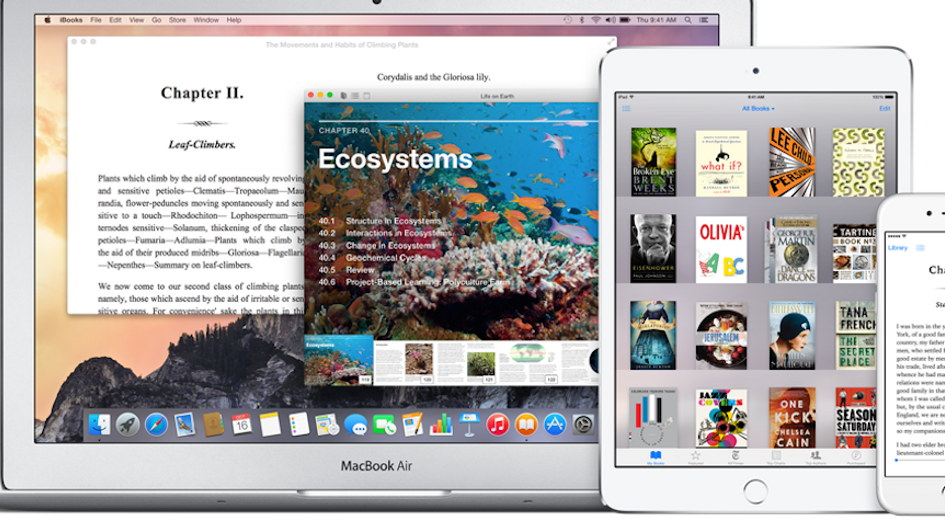Open Numbers bar chart icon in Dock

pyautogui.click(x=441, y=425)
